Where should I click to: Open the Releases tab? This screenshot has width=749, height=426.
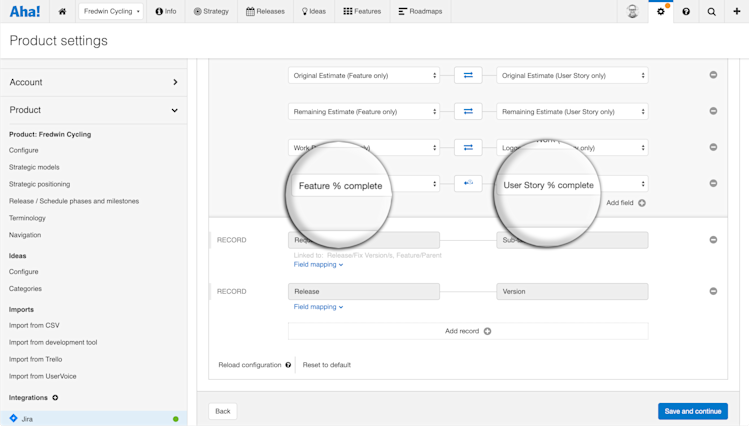click(265, 11)
